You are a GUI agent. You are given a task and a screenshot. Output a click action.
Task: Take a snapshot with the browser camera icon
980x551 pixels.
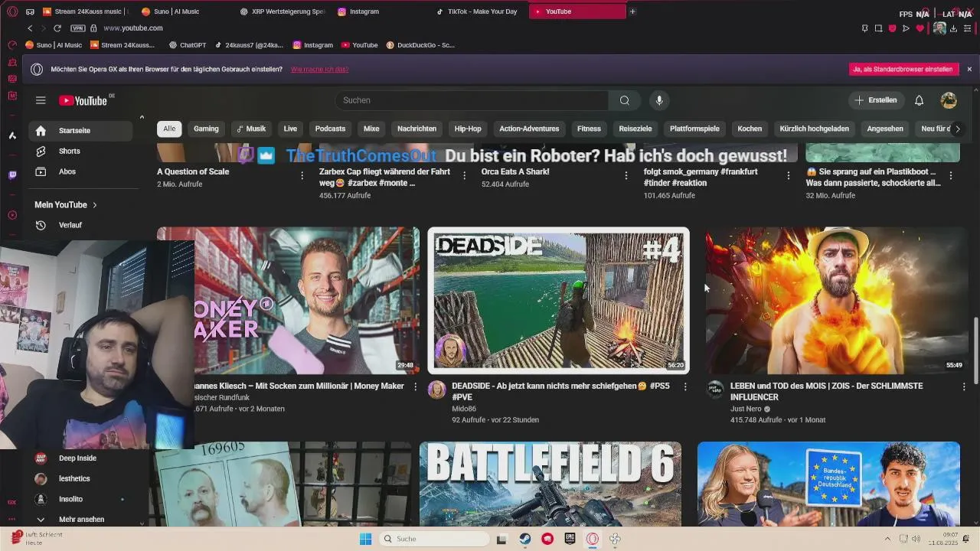click(878, 28)
